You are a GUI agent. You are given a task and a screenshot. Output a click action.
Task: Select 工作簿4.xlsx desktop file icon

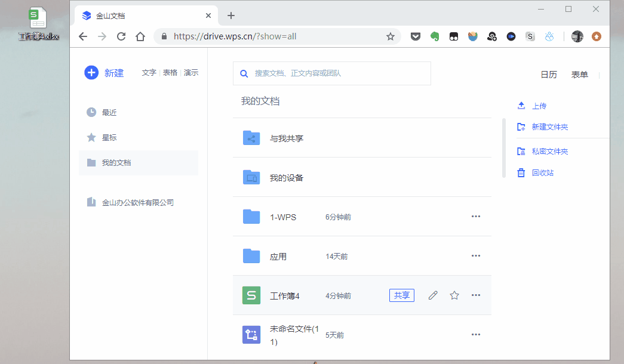tap(38, 24)
